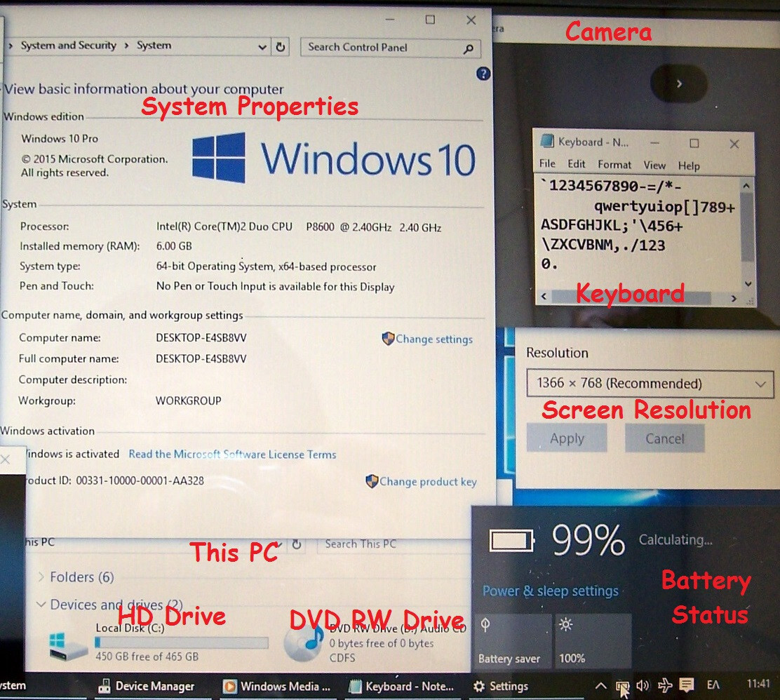Screen dimensions: 780x700
Task: Click the battery icon in the flyout
Action: (512, 540)
